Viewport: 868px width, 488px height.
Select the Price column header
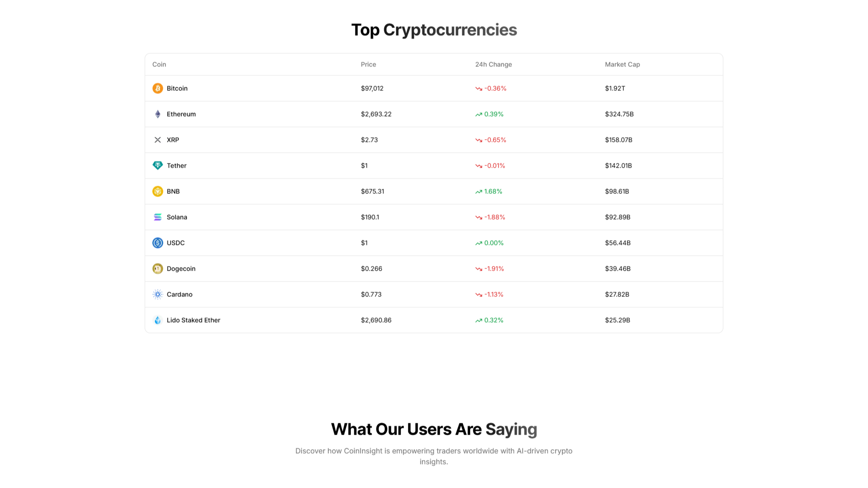coord(368,64)
